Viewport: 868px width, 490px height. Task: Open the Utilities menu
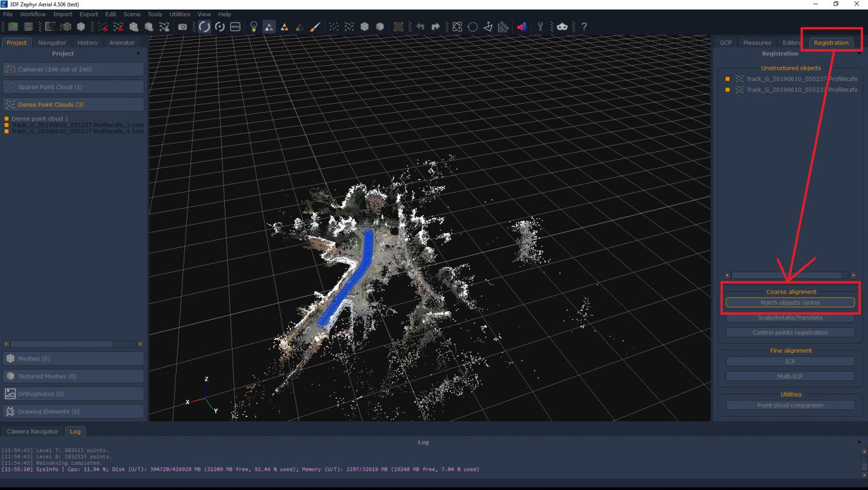180,14
